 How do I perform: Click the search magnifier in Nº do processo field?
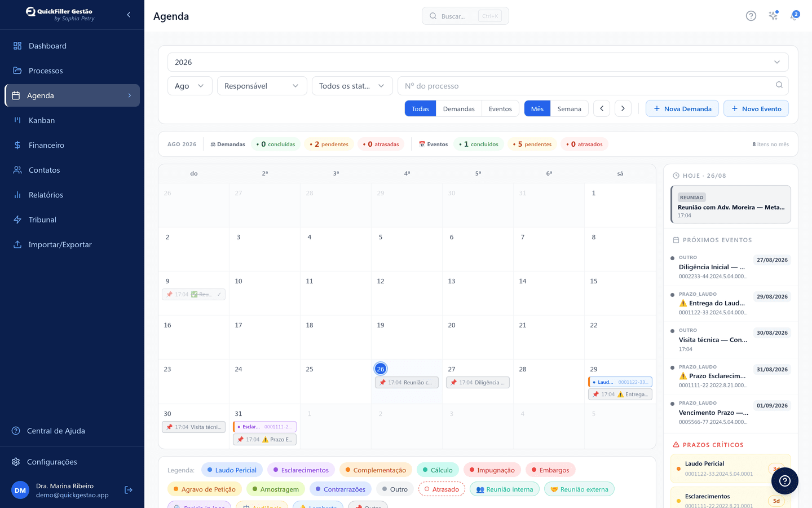coord(779,85)
